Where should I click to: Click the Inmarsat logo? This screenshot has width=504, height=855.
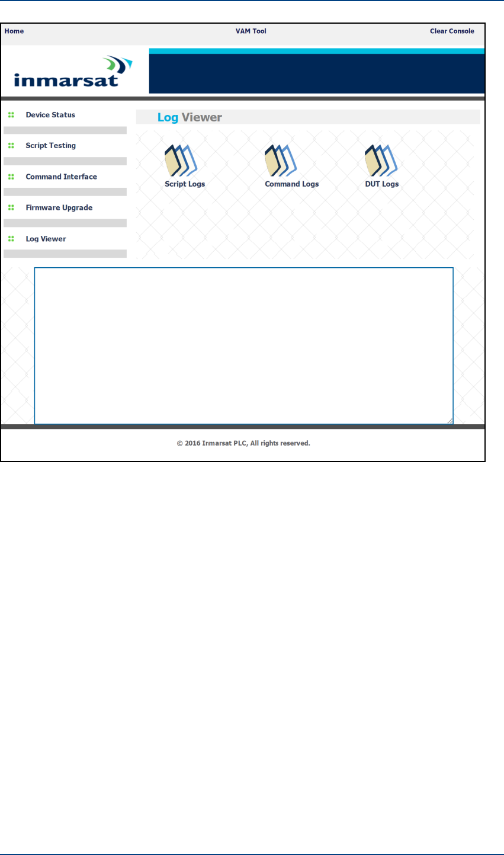pos(73,71)
